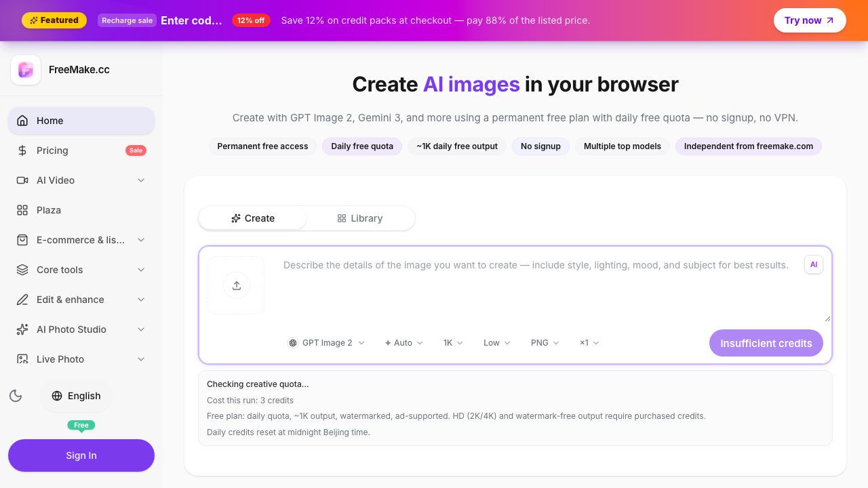Click the Pricing dollar sign icon
This screenshot has width=868, height=488.
tap(22, 150)
